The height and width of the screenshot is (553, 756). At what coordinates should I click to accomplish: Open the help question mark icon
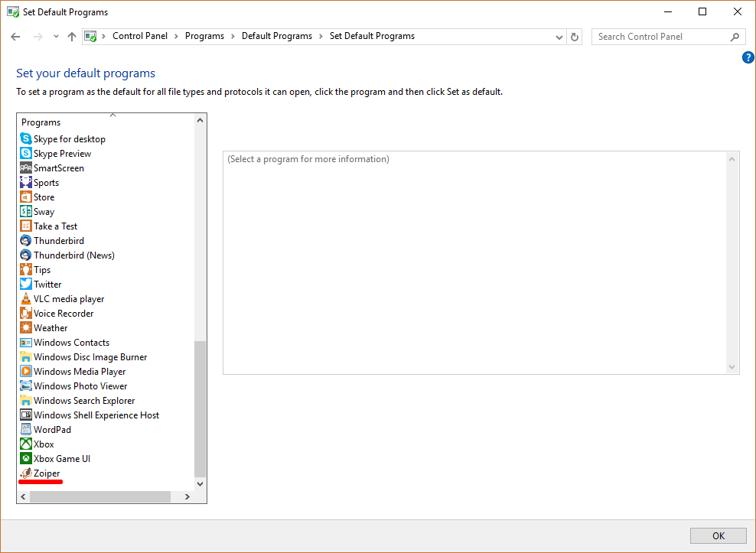pos(748,57)
